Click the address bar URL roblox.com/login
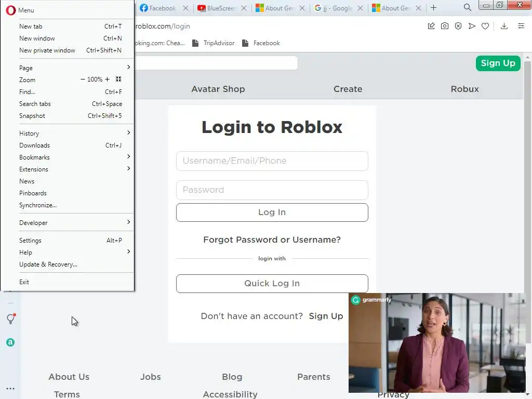532x399 pixels. coord(163,26)
